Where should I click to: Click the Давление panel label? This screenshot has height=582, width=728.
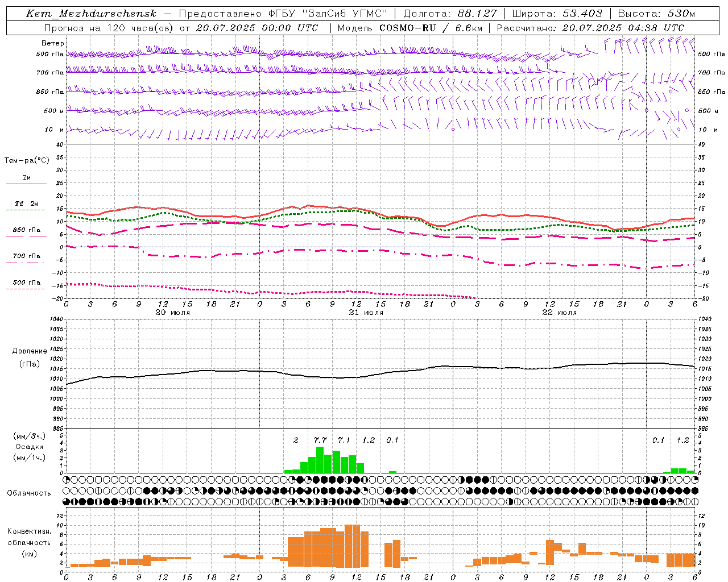pos(30,351)
